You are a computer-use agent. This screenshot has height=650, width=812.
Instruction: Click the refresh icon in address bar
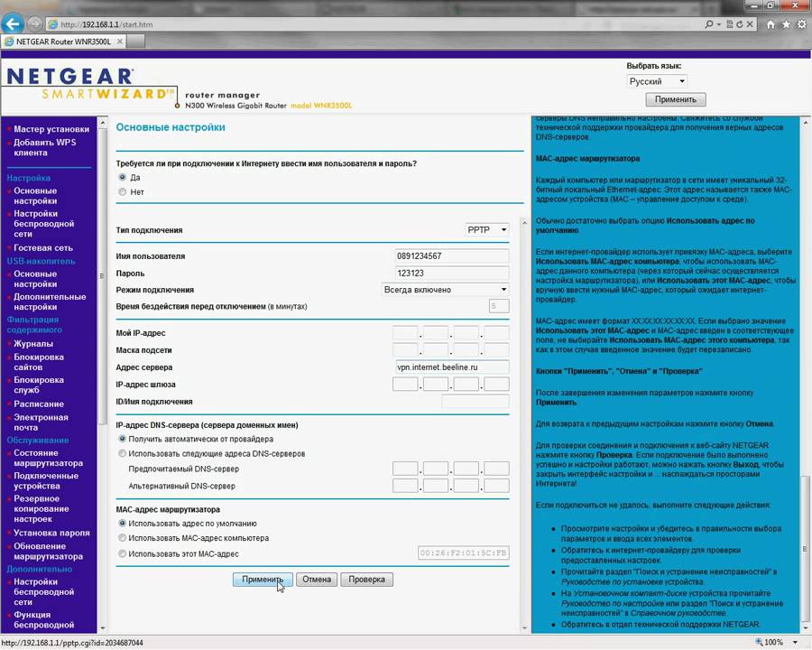(x=740, y=24)
